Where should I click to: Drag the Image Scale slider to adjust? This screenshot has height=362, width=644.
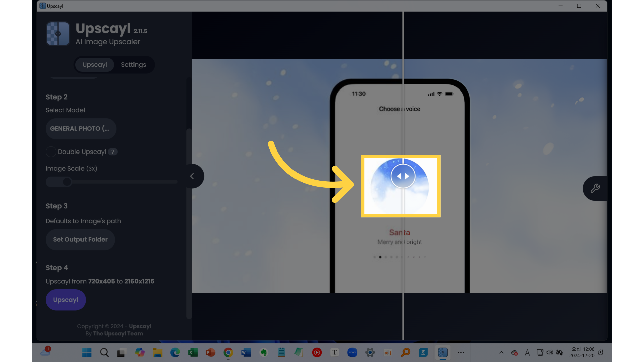(66, 182)
